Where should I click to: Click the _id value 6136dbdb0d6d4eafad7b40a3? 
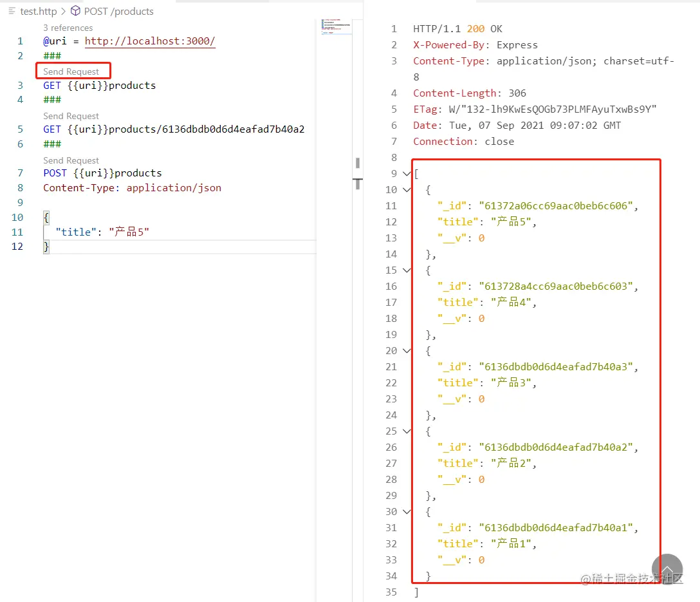pyautogui.click(x=556, y=366)
